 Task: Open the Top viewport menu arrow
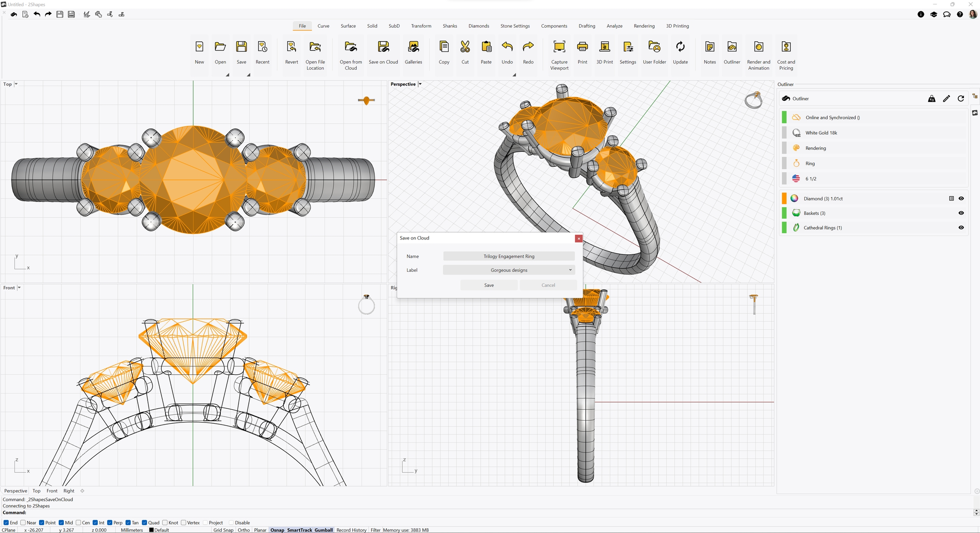point(16,84)
